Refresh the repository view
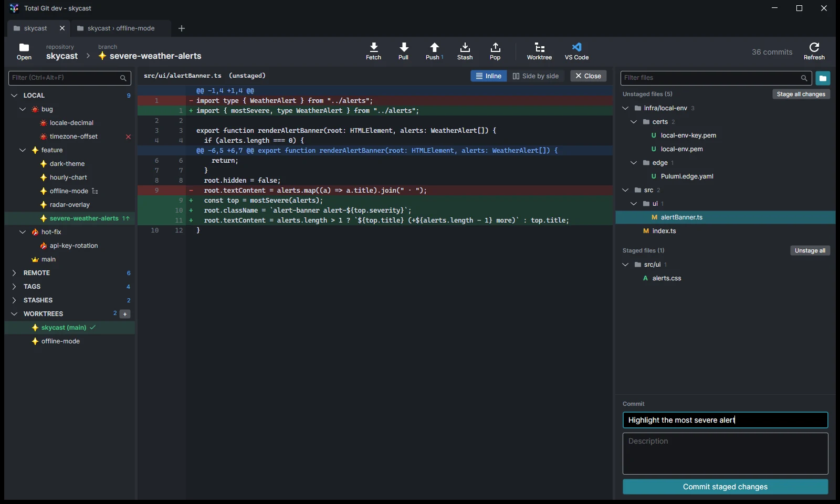This screenshot has width=840, height=504. point(814,51)
